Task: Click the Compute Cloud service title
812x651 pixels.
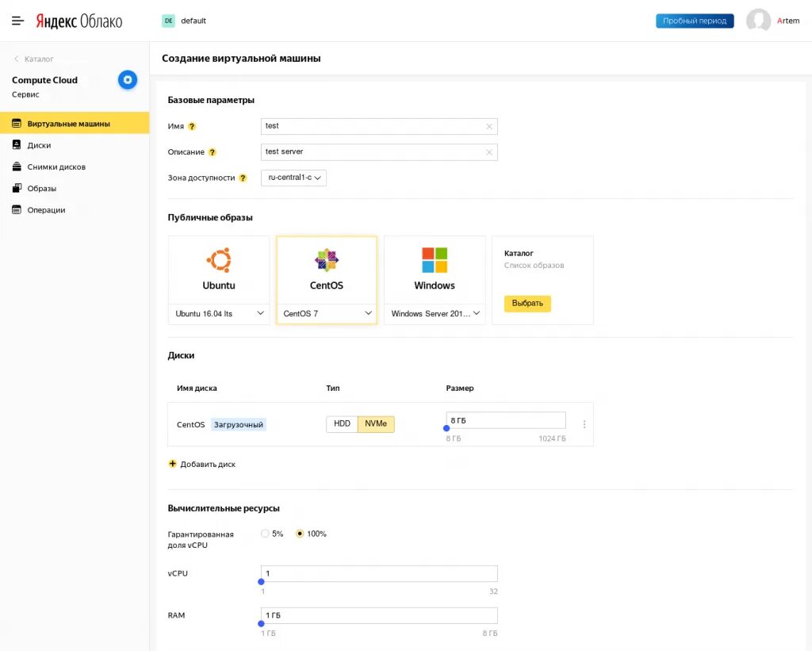Action: click(44, 80)
